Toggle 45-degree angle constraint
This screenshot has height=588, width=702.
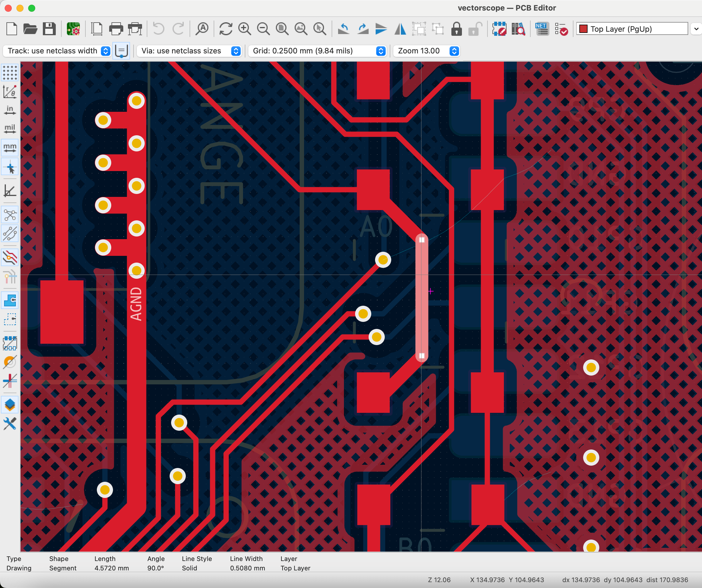coord(10,191)
